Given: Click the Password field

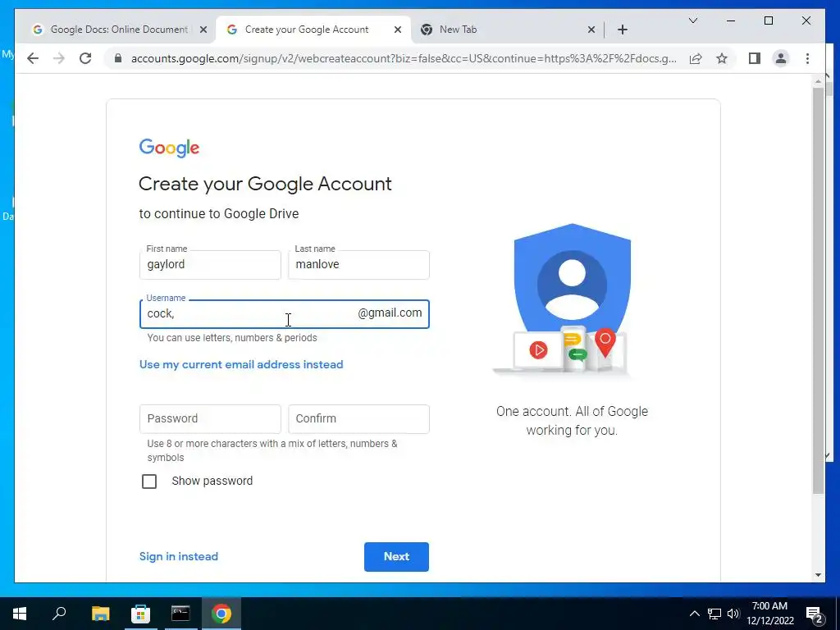Looking at the screenshot, I should (x=210, y=419).
